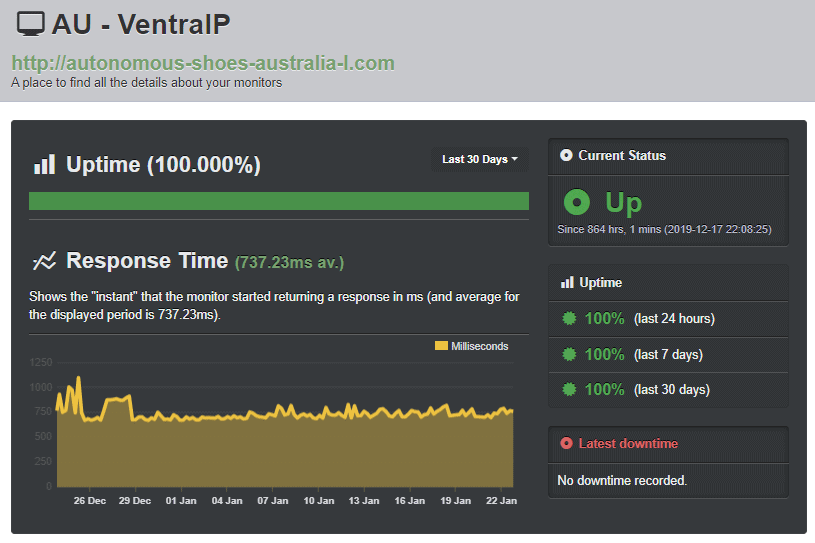Click the small bar chart icon in the Uptime panel
The height and width of the screenshot is (543, 815).
(x=567, y=283)
